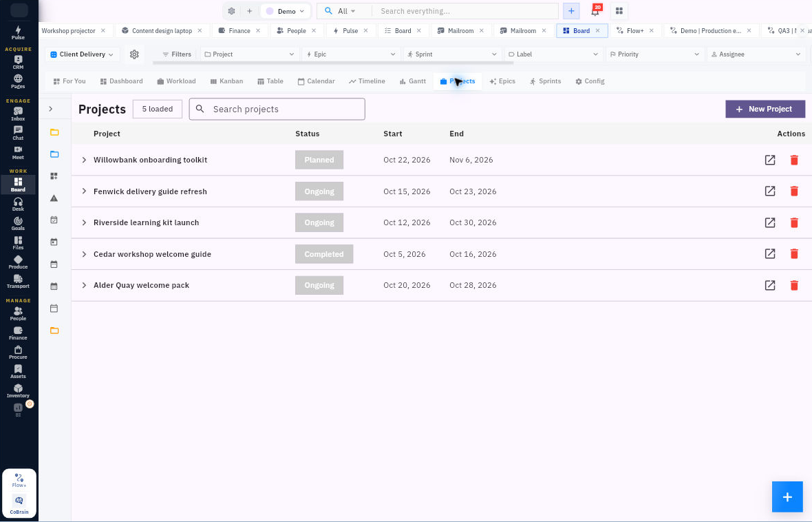Switch to the Kanban view tab
The image size is (812, 522).
[226, 81]
